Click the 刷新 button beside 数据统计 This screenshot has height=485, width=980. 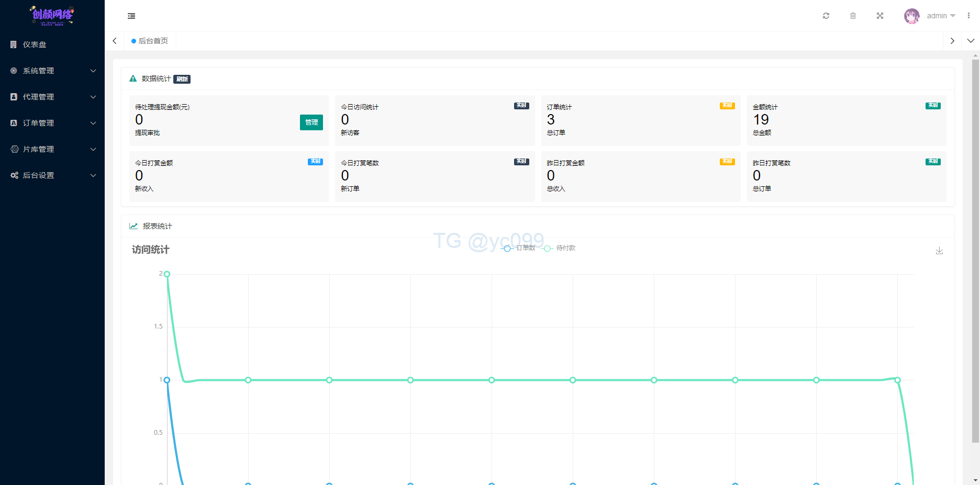pos(182,79)
